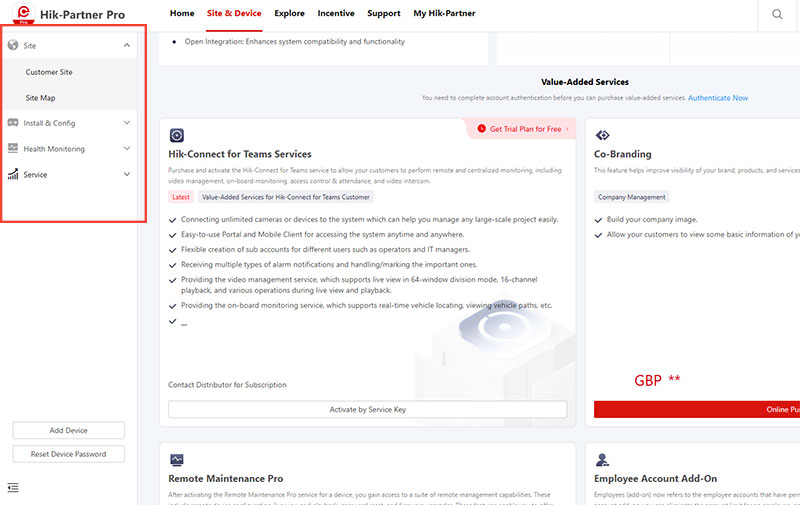800x505 pixels.
Task: Click 'Flexible creation of sub accounts' line
Action: pos(325,249)
